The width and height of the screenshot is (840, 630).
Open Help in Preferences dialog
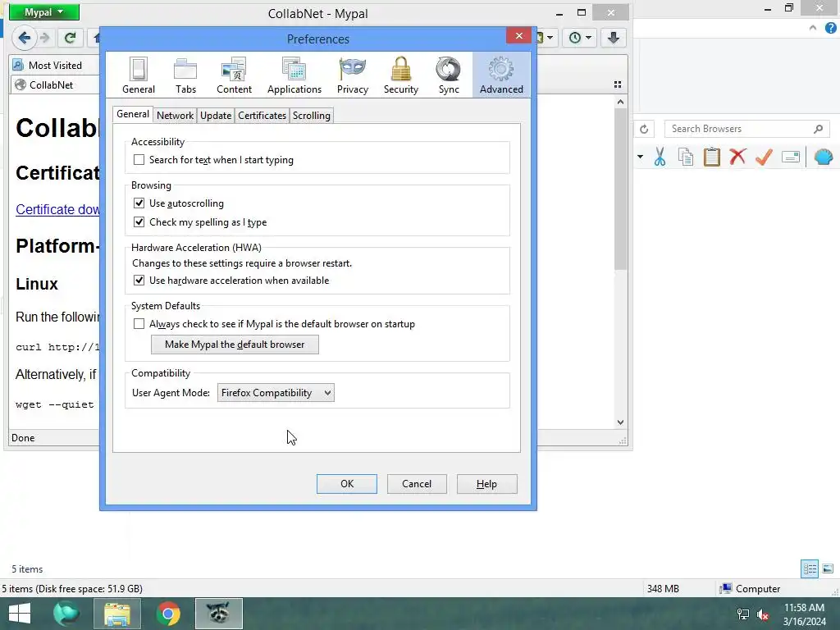coord(487,484)
